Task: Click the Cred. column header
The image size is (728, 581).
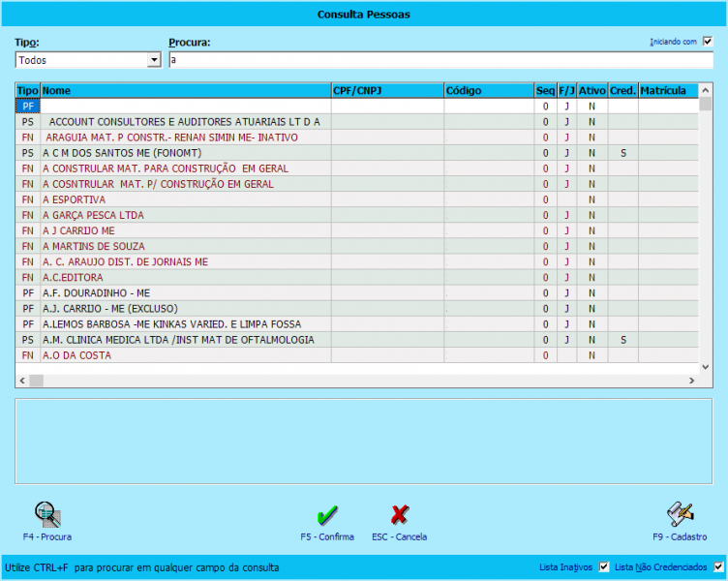Action: (623, 91)
